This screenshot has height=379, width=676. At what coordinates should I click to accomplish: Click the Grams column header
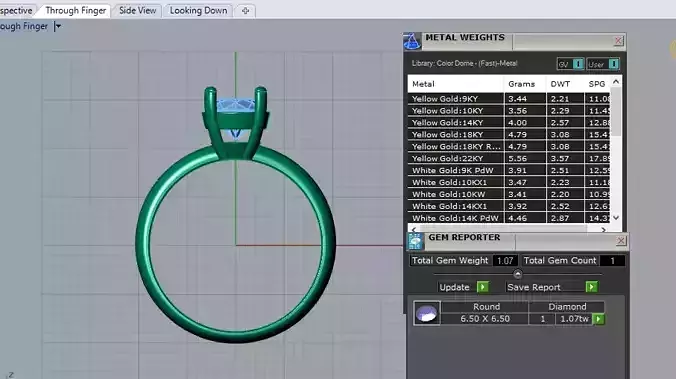525,84
